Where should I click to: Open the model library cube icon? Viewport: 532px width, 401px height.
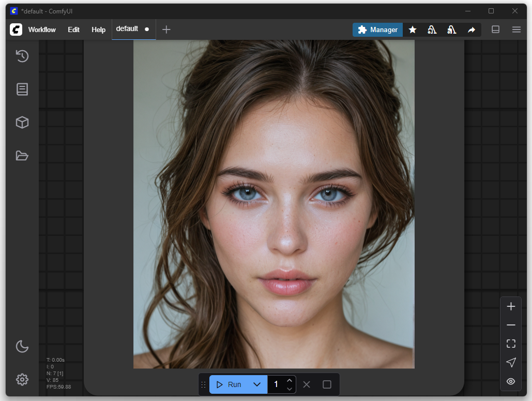(22, 122)
